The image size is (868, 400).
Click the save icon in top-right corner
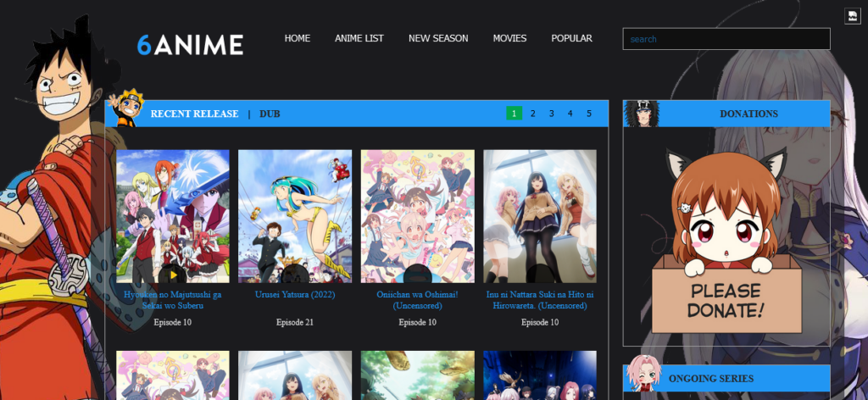pyautogui.click(x=852, y=16)
